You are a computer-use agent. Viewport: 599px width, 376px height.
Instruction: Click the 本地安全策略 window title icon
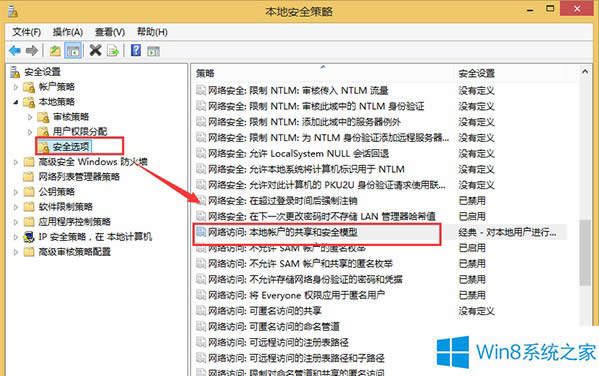click(x=13, y=11)
